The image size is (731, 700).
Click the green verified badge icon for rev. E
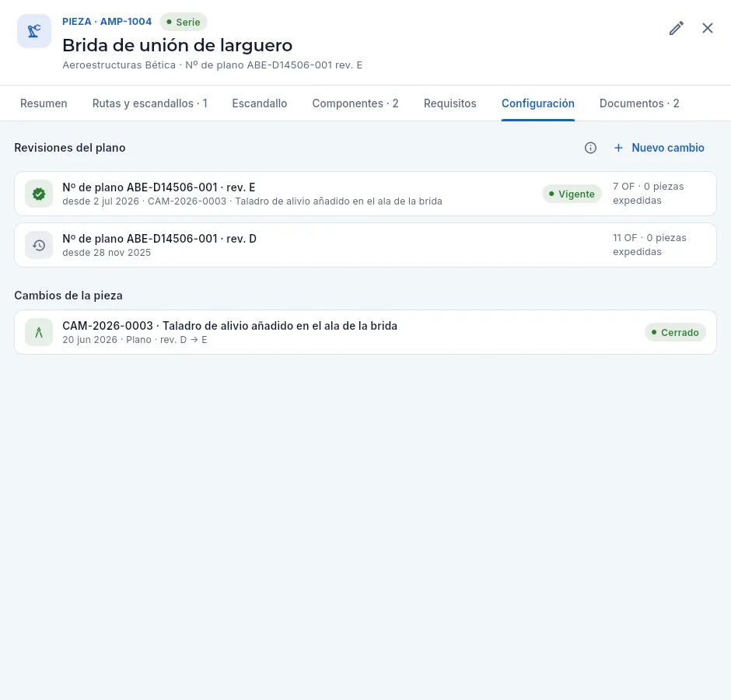39,194
